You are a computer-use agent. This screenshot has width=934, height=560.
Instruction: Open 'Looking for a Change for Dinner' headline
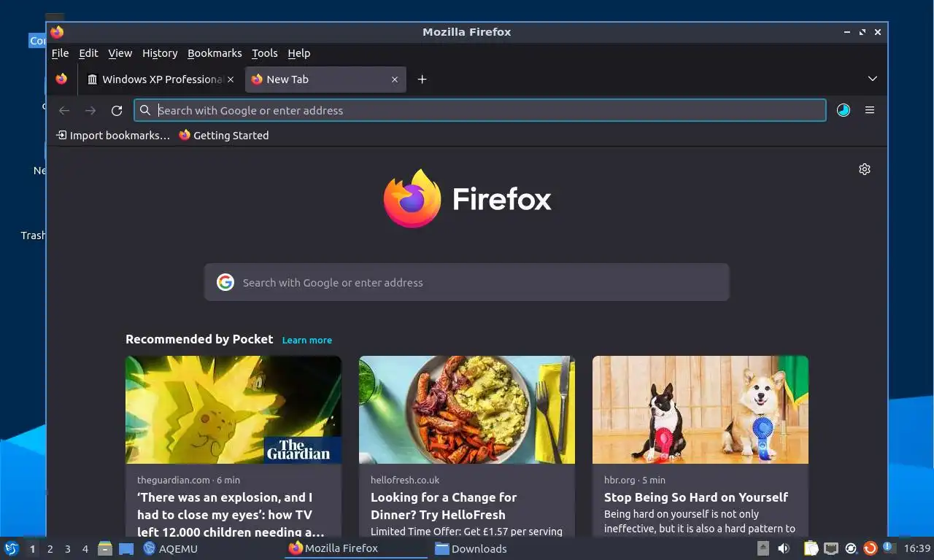tap(444, 506)
